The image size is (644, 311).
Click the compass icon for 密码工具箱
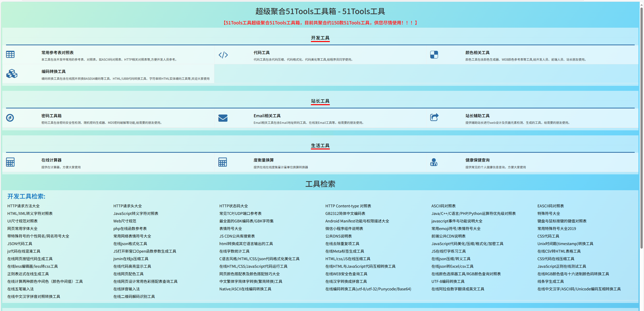point(10,118)
